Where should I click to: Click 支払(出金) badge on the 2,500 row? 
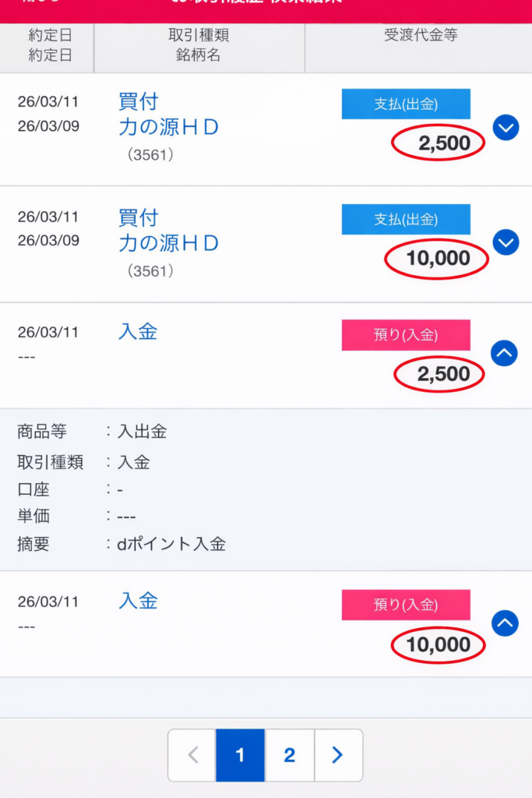pyautogui.click(x=406, y=104)
